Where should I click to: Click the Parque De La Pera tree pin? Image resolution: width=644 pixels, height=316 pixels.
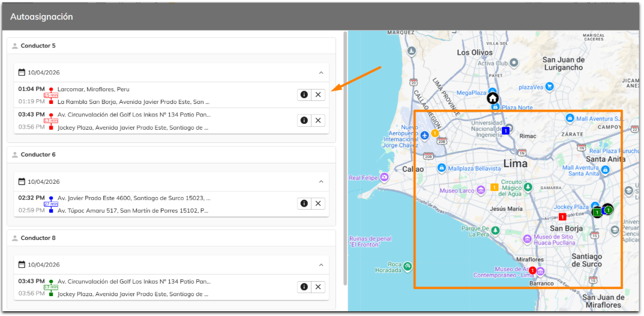(x=496, y=230)
